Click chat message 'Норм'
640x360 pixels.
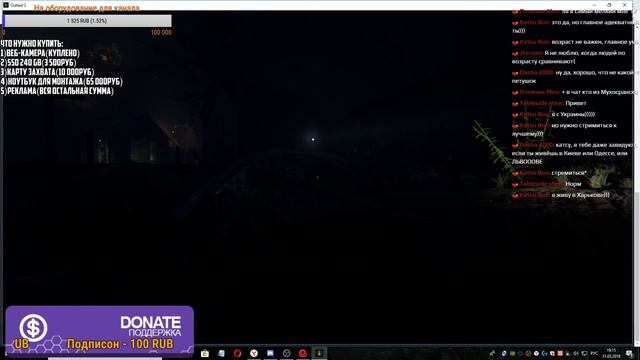click(x=573, y=184)
